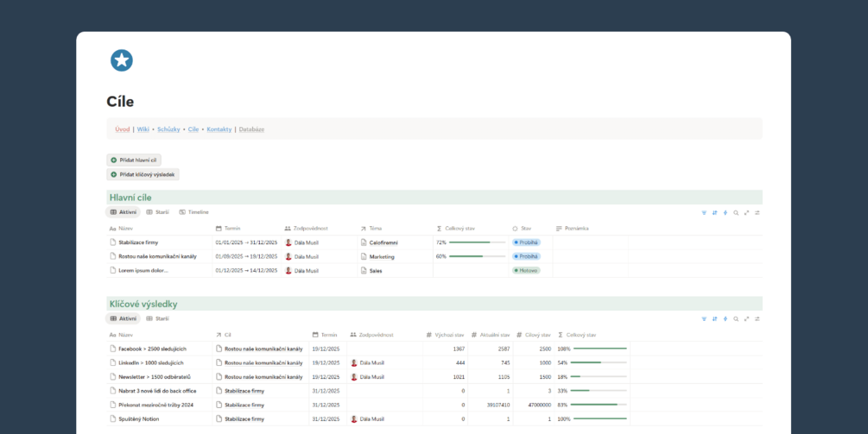Click the 39107410 current value cell

pos(497,405)
